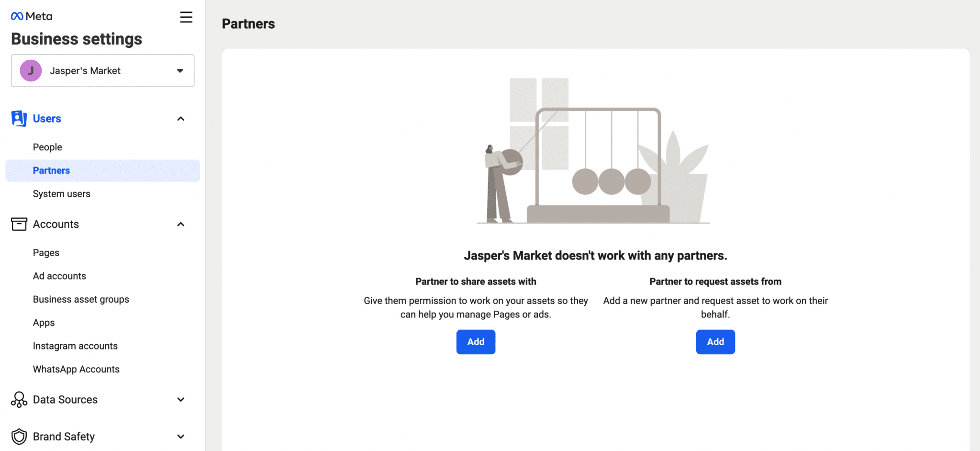
Task: Toggle the hamburger menu icon
Action: tap(186, 17)
